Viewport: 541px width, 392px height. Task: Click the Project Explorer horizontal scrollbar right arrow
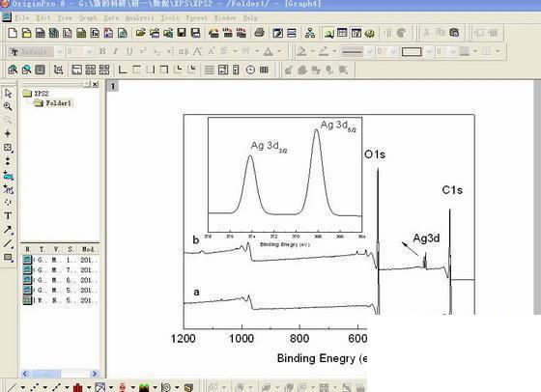coord(95,374)
